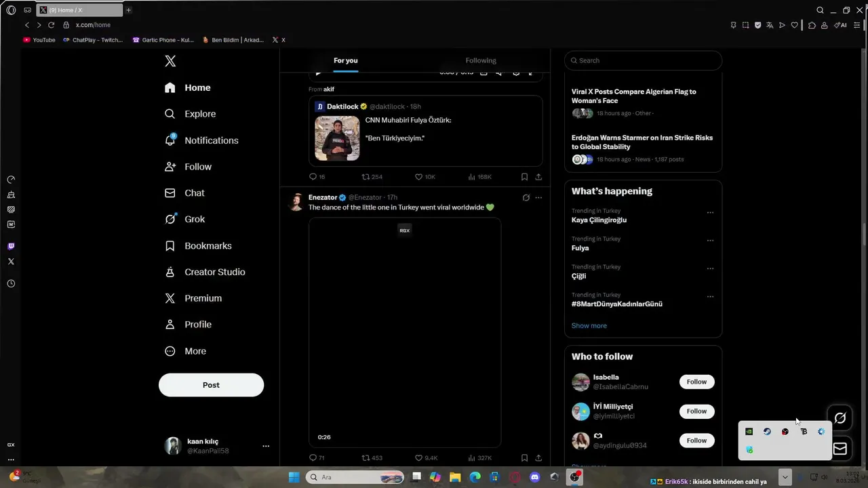The image size is (868, 488).
Task: Open Discord from the Windows taskbar
Action: tap(535, 477)
